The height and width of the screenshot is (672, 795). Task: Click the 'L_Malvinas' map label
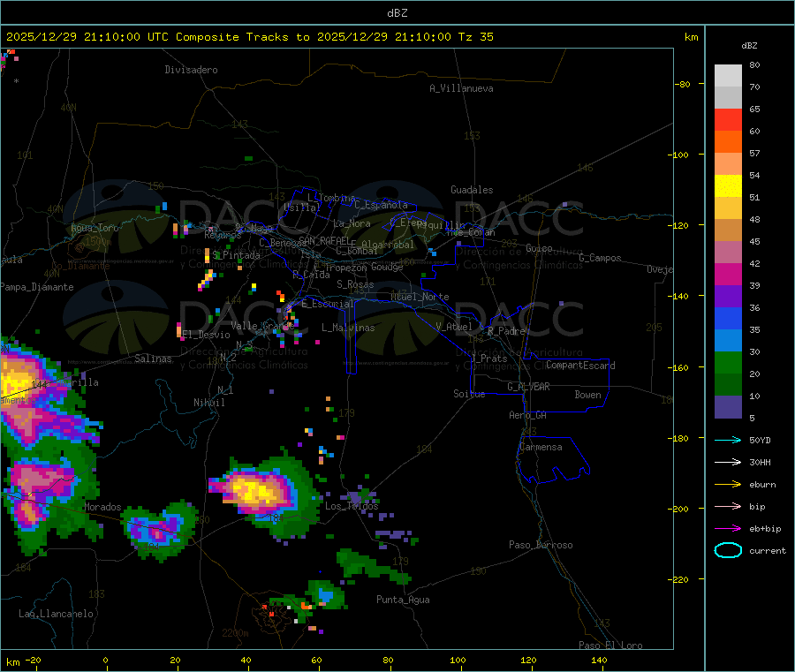coord(348,328)
